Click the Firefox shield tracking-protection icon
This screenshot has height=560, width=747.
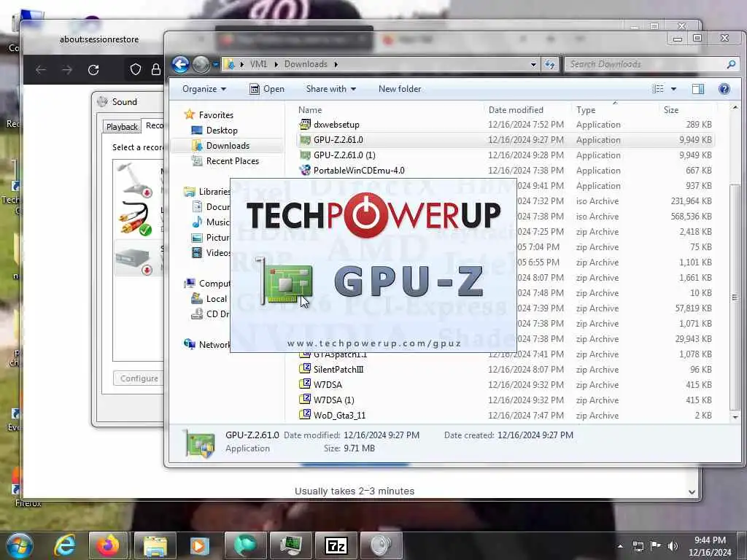136,69
